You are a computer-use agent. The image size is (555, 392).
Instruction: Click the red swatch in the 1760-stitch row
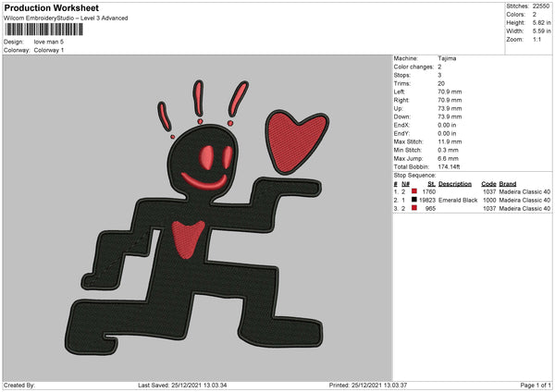click(x=413, y=191)
